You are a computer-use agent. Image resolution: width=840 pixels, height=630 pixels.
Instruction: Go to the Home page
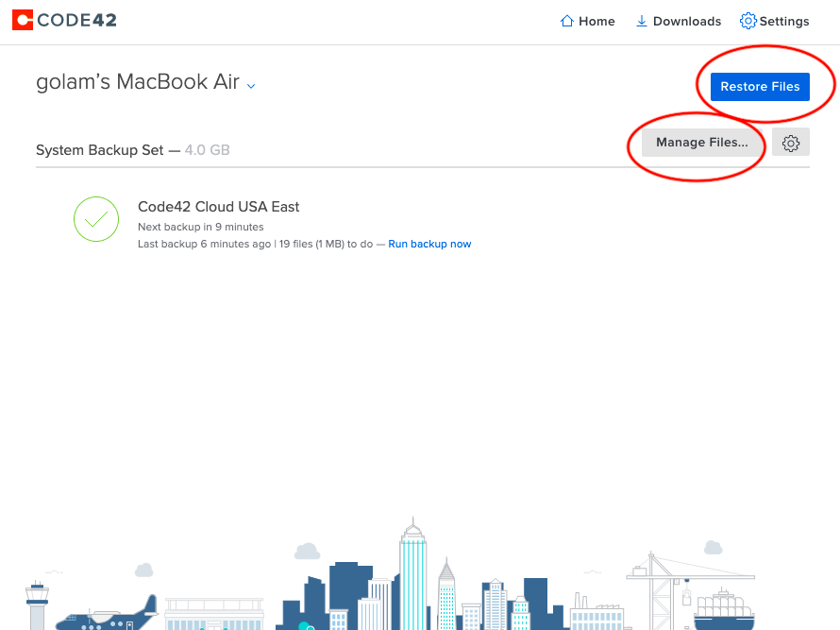click(x=587, y=21)
